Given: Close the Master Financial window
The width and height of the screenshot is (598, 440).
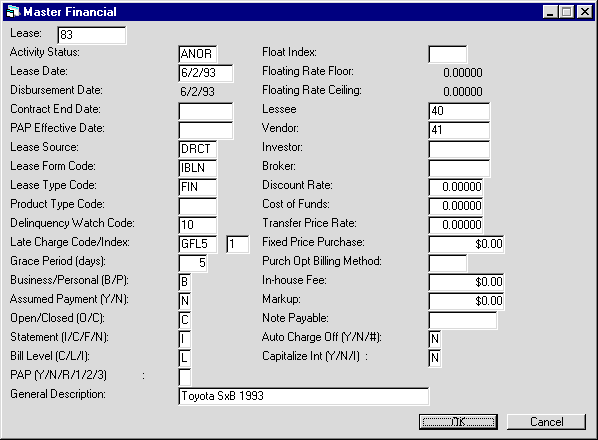Looking at the screenshot, I should (585, 12).
